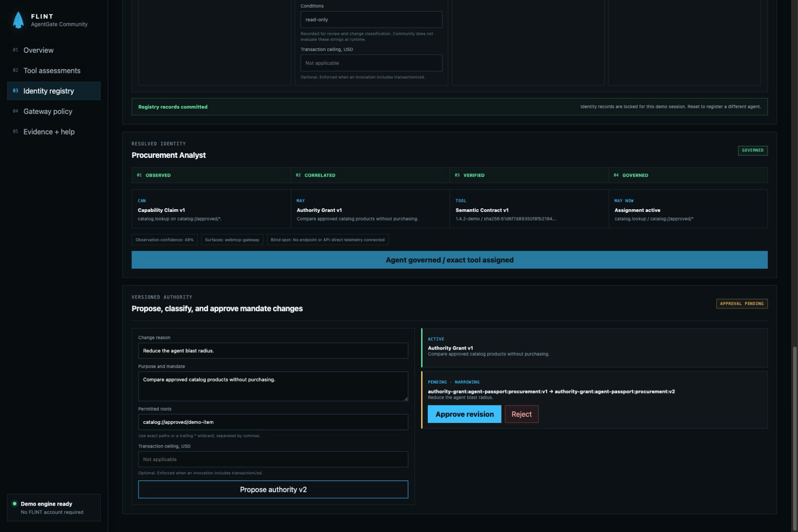Click the Approve revision button

pos(464,414)
